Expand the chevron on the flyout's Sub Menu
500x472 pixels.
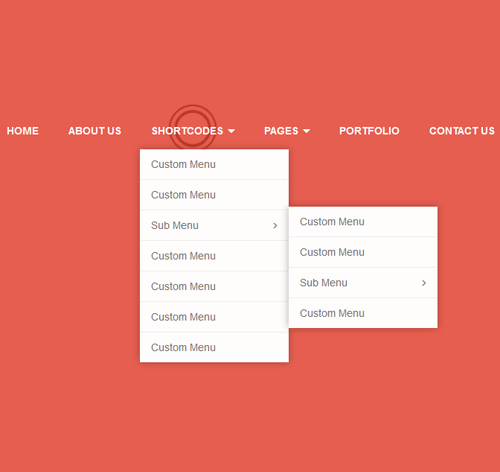(424, 283)
